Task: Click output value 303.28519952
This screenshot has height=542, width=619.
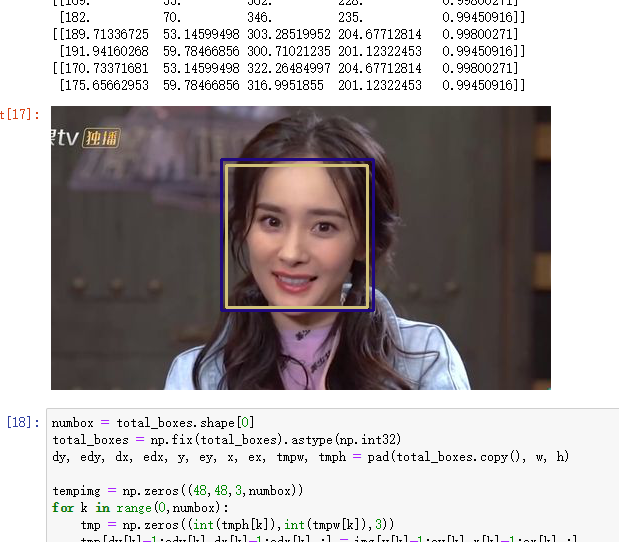Action: tap(289, 34)
